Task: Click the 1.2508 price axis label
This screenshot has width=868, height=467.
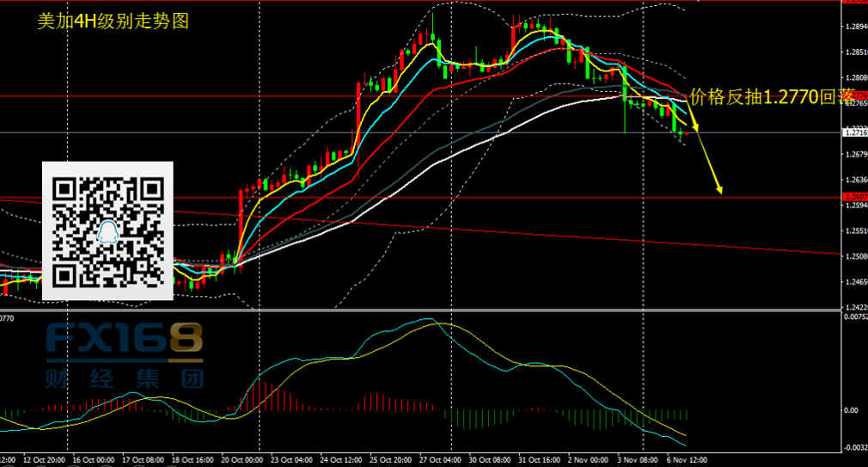Action: click(855, 257)
